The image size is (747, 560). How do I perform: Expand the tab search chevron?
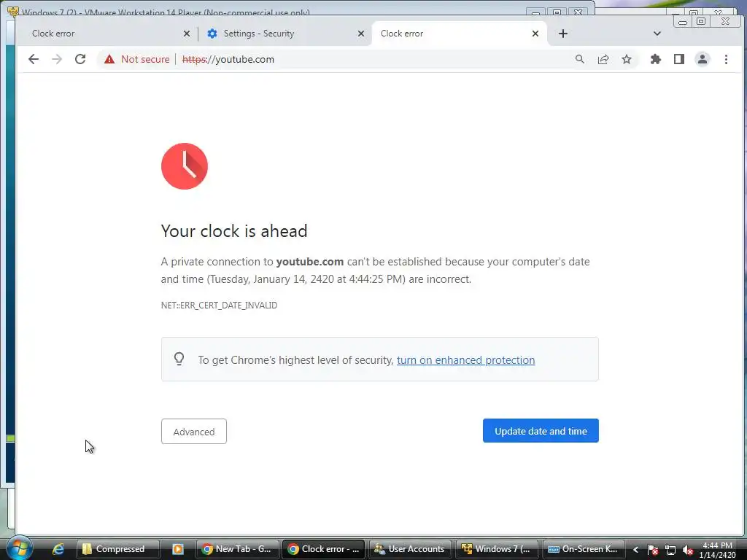tap(657, 34)
